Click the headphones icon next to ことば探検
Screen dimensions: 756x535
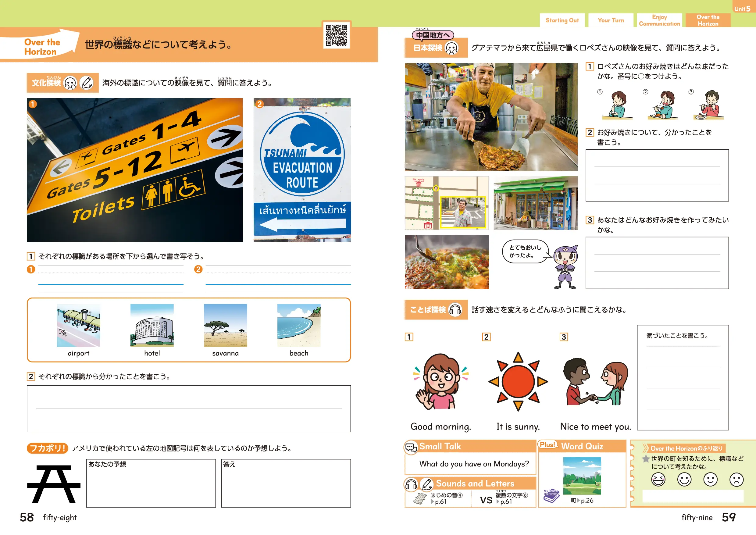[x=455, y=310]
